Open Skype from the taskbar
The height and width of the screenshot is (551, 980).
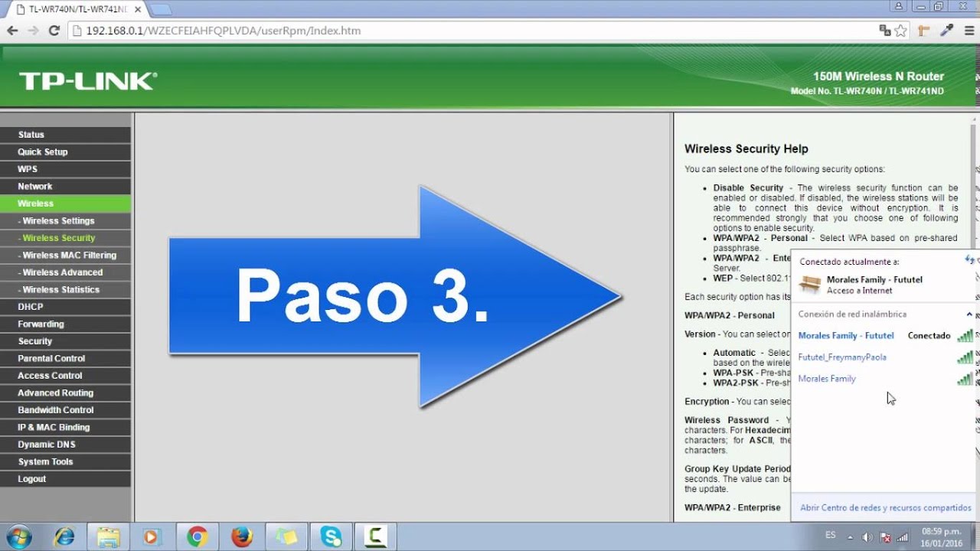point(332,536)
